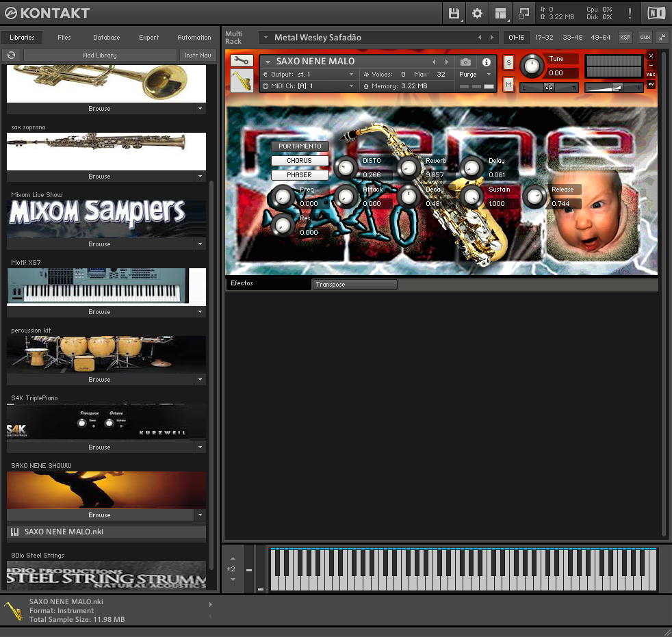Click the exclamation panic icon
Viewport: 672px width, 637px height.
tap(630, 13)
